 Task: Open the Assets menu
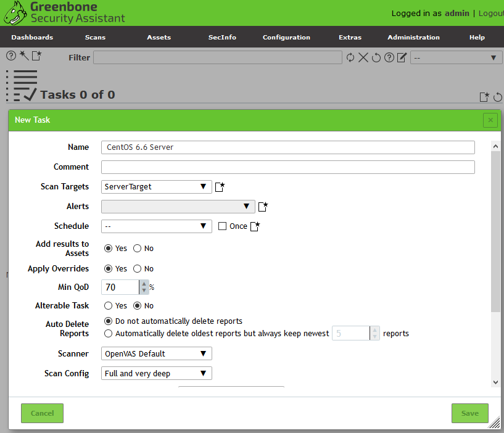pyautogui.click(x=159, y=37)
